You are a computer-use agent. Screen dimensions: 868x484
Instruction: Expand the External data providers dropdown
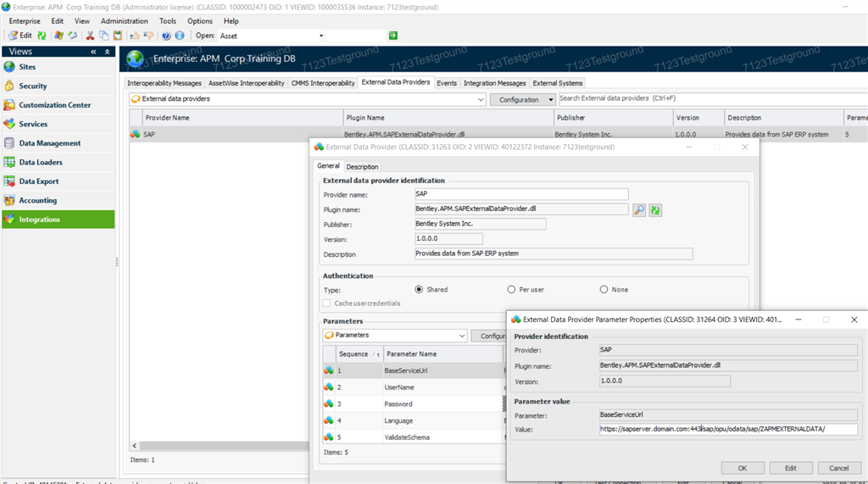[481, 100]
